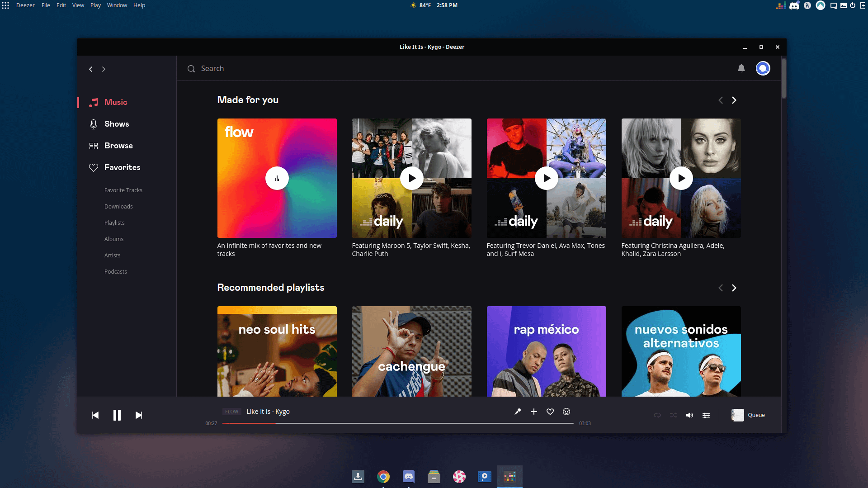Image resolution: width=868 pixels, height=488 pixels.
Task: Open the Queue panel
Action: point(748,415)
